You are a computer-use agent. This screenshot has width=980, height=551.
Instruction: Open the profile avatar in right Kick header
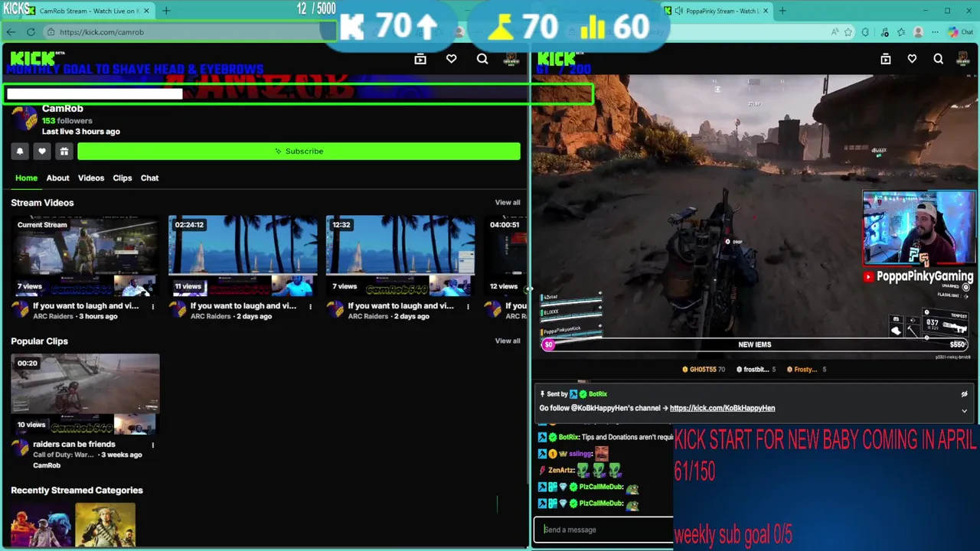pyautogui.click(x=964, y=59)
